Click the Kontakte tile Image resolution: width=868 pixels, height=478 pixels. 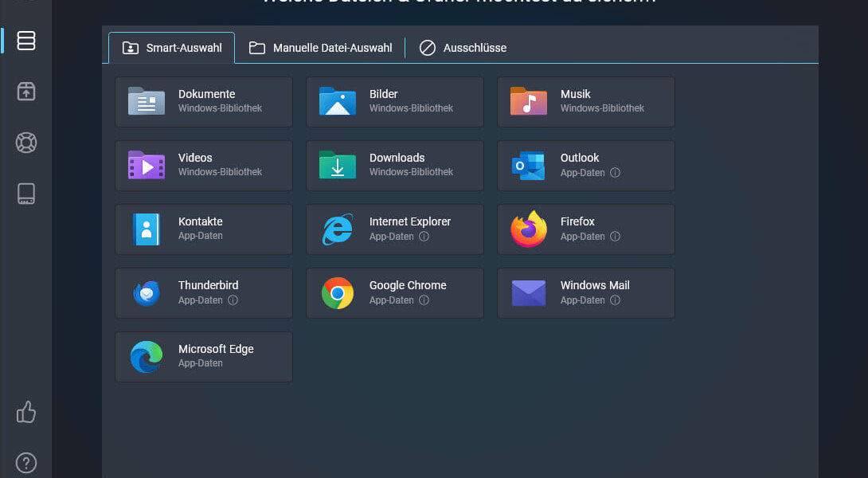(204, 229)
